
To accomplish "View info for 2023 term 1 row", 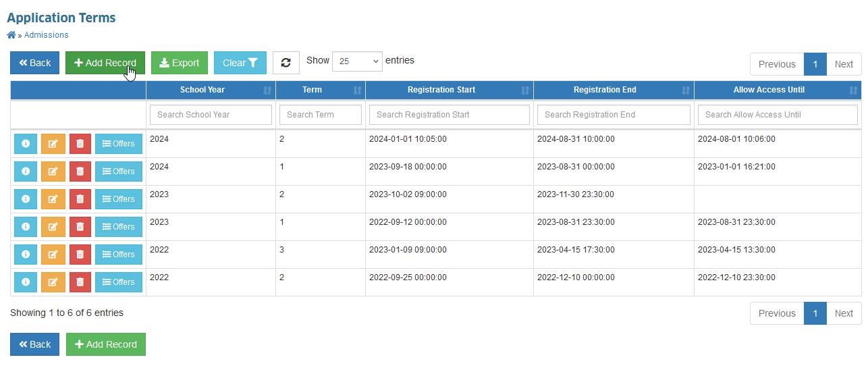I will pos(26,227).
